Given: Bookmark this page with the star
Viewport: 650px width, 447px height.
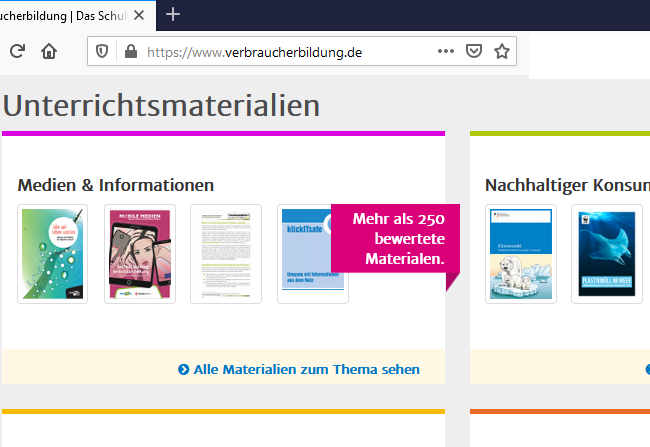Looking at the screenshot, I should click(x=502, y=52).
